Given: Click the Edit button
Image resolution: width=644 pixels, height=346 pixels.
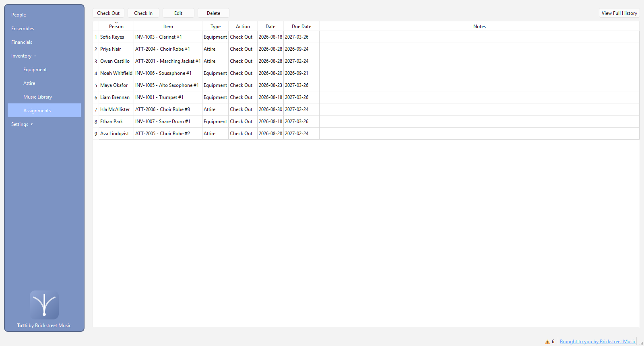Looking at the screenshot, I should coord(178,13).
